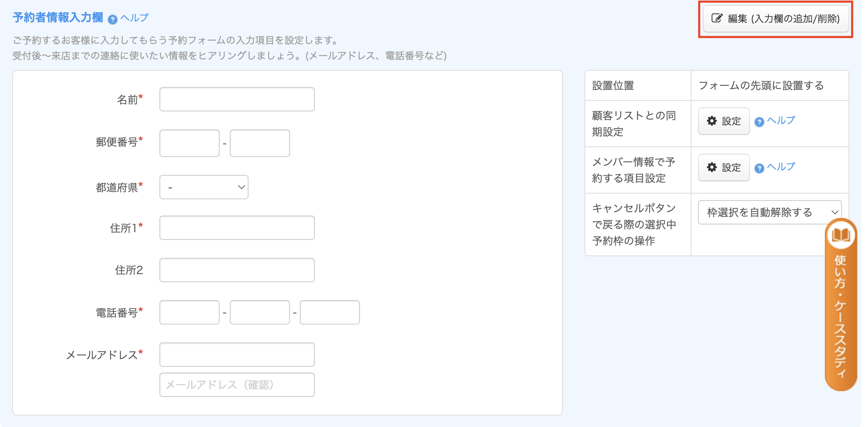868x427 pixels.
Task: Focus the 住所1 text field
Action: click(x=237, y=228)
